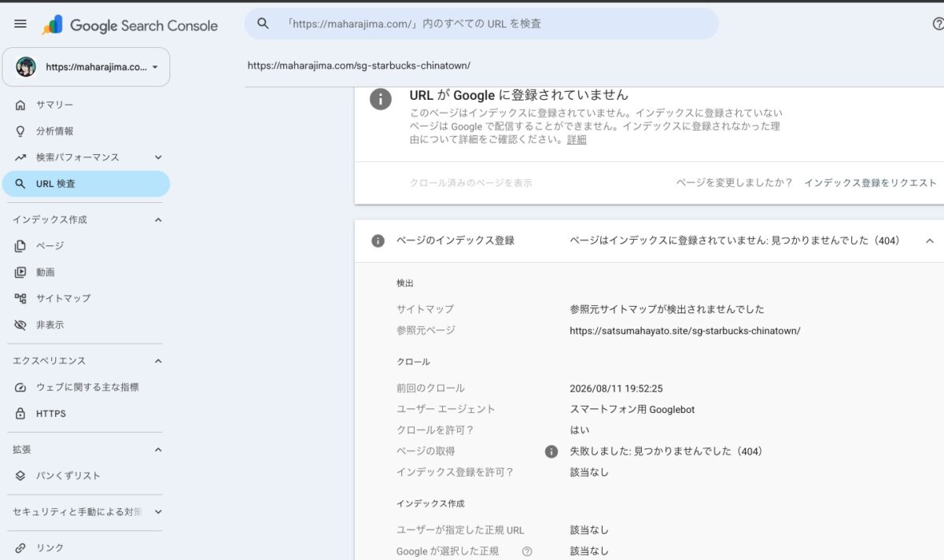Collapse the 拡張 section
This screenshot has width=944, height=560.
[158, 450]
